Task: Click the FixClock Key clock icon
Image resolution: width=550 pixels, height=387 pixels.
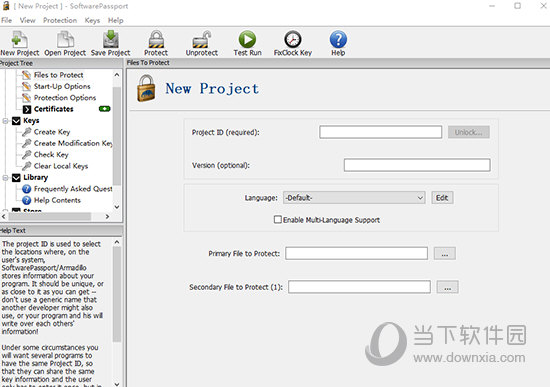Action: pos(293,39)
